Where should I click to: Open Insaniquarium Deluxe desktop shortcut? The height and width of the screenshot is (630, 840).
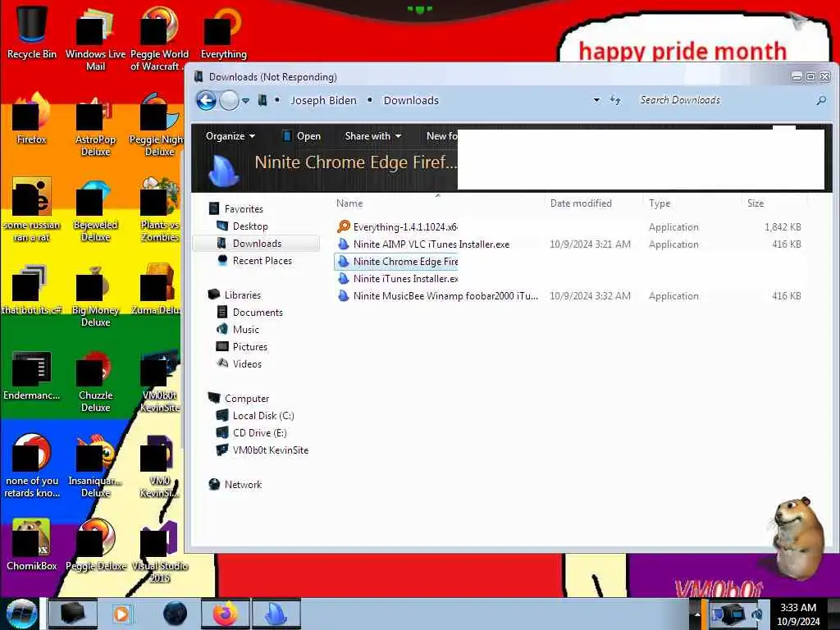[x=95, y=466]
